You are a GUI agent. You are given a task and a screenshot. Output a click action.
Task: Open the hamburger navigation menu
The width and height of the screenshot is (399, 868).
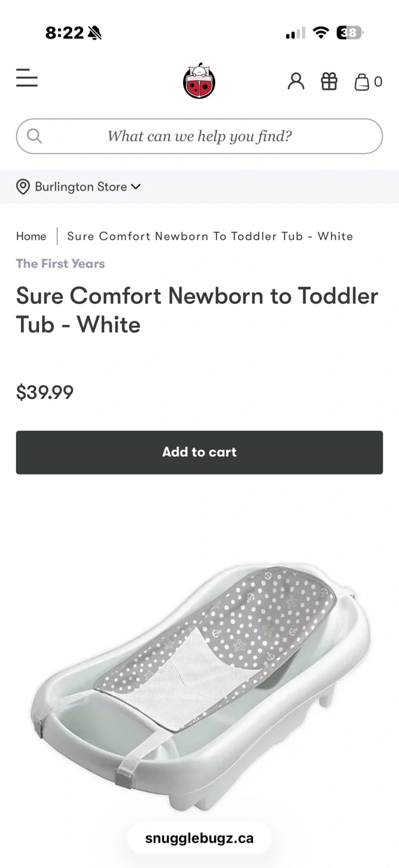click(27, 78)
